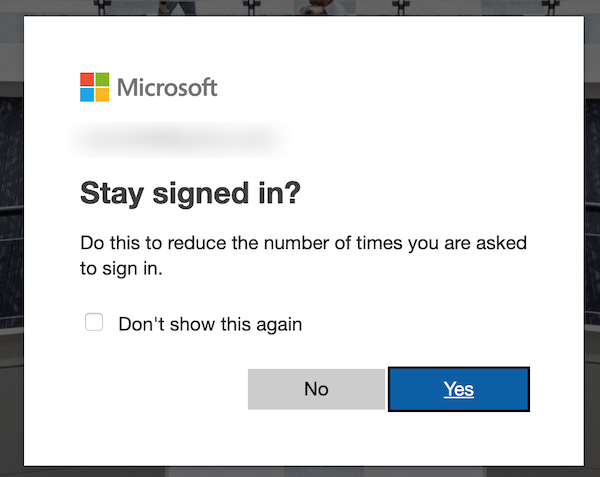The width and height of the screenshot is (600, 477).
Task: Click the "Do this to reduce" description line
Action: pos(303,243)
